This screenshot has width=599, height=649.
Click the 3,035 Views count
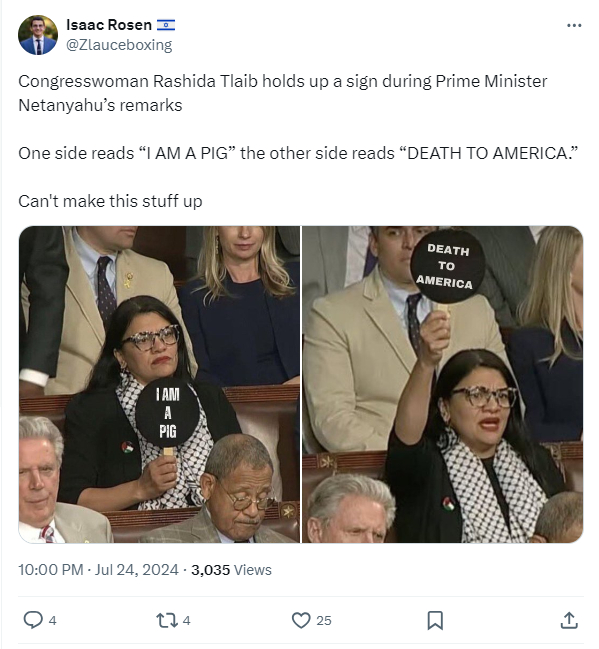[x=231, y=570]
